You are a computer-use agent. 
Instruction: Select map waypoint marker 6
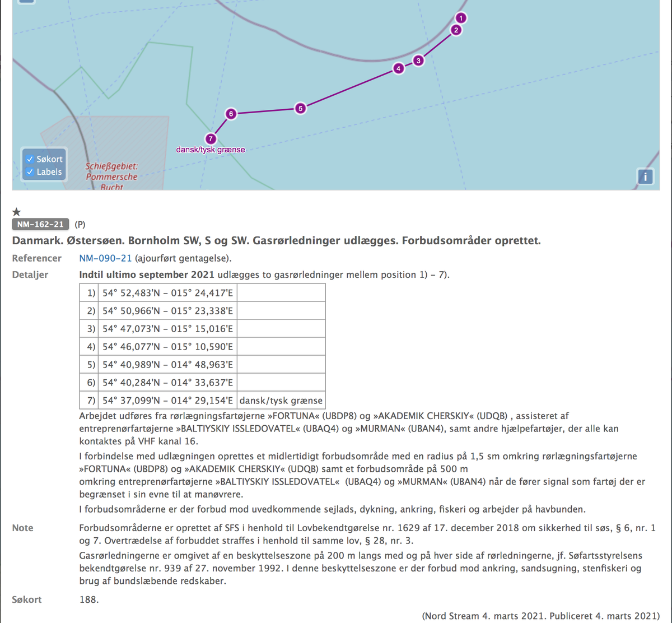(231, 114)
